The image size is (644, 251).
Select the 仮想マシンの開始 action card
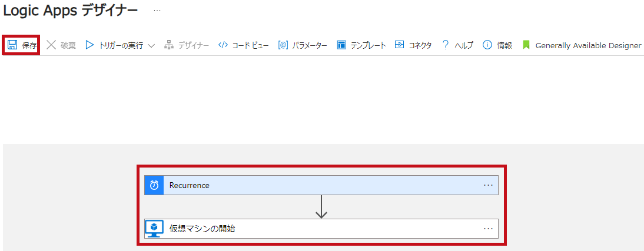[321, 229]
